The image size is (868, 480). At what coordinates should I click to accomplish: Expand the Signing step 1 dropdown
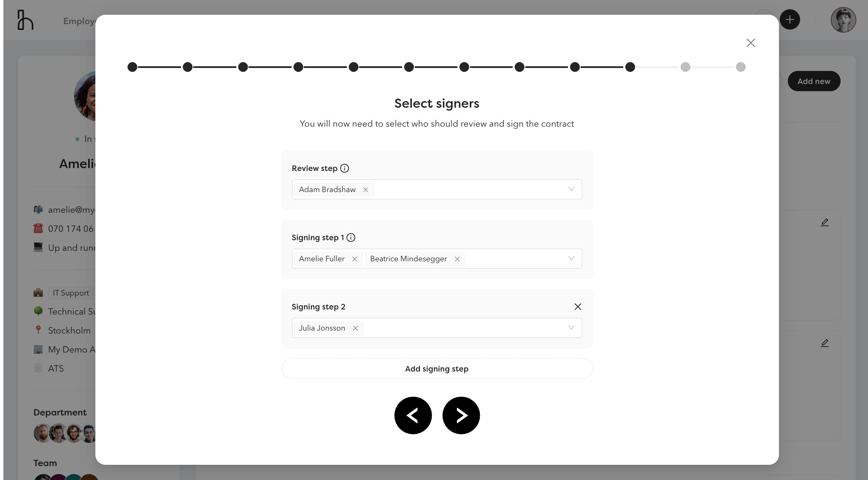pyautogui.click(x=571, y=258)
